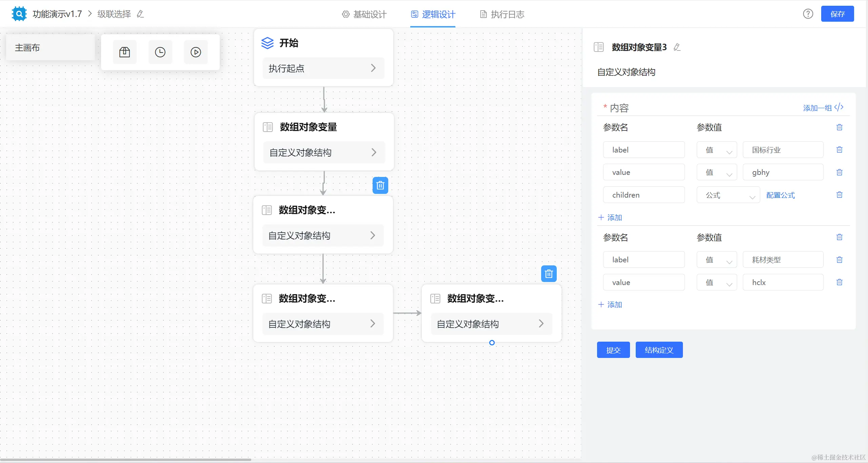Click the clock history toolbar icon
Screen dimensions: 868x463
(x=160, y=52)
